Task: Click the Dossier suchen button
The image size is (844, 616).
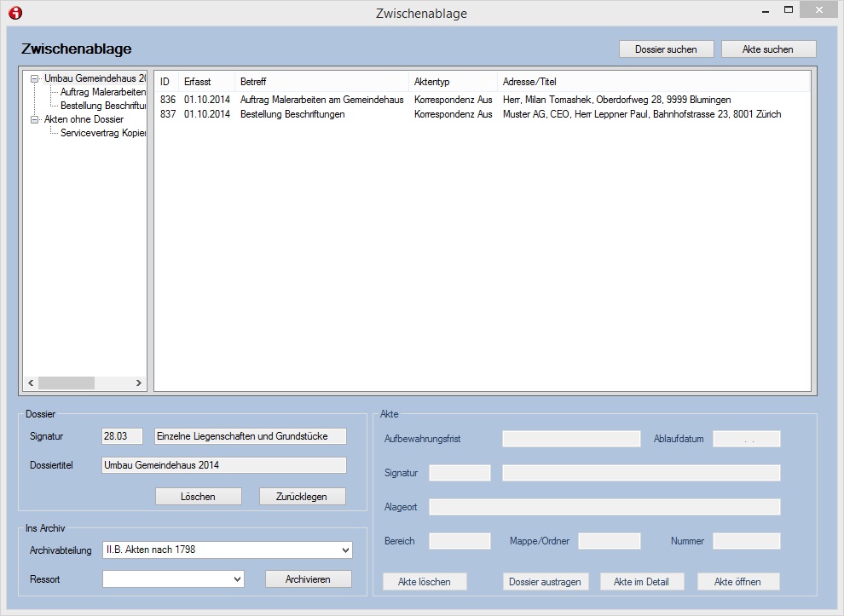Action: click(x=666, y=49)
